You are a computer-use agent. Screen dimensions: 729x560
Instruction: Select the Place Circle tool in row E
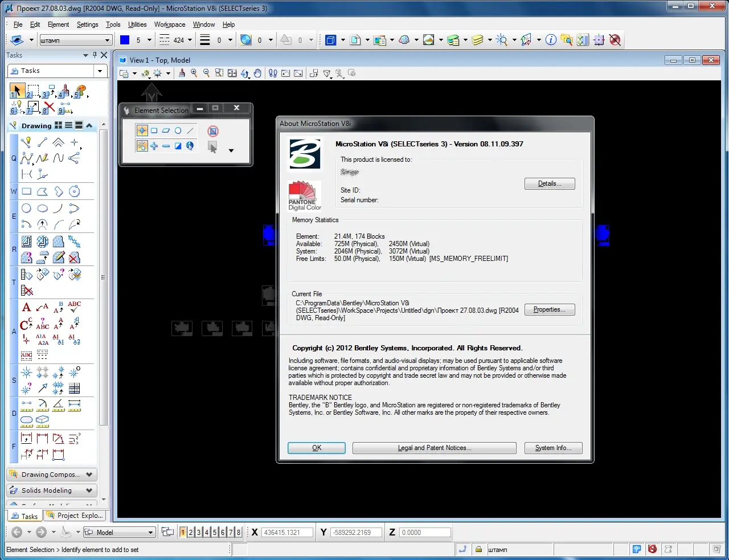[x=26, y=209]
